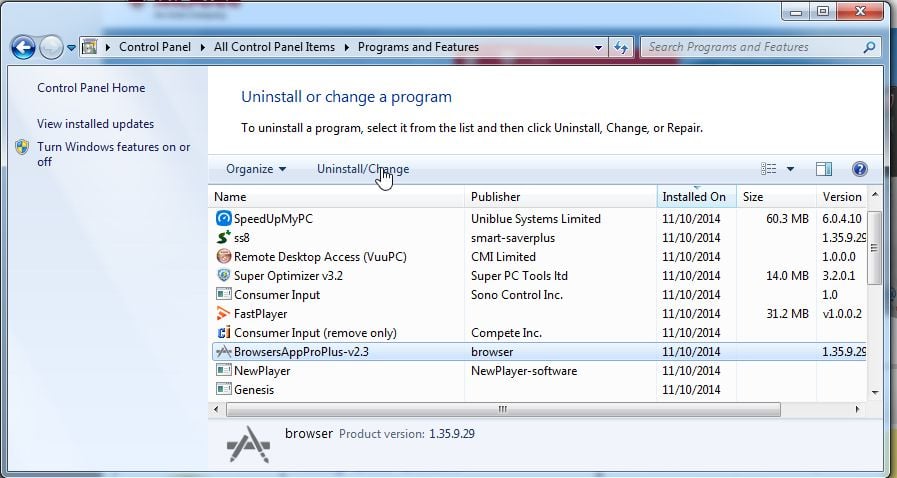
Task: Click the v1.0.0.2 version cell
Action: tap(842, 313)
